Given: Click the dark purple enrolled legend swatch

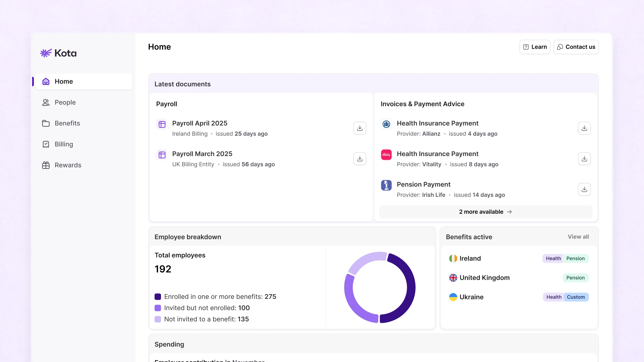Looking at the screenshot, I should (158, 297).
